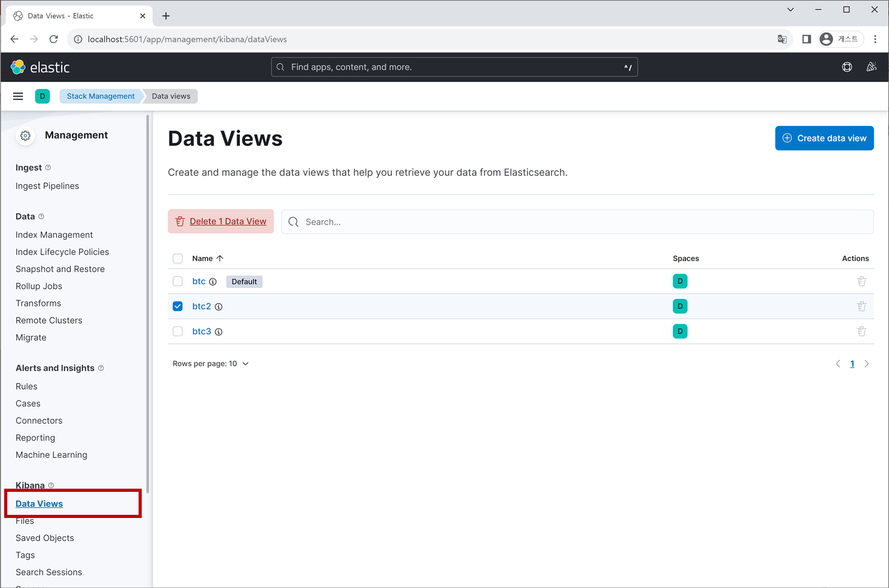Open Rollup Jobs in sidebar

click(x=39, y=286)
